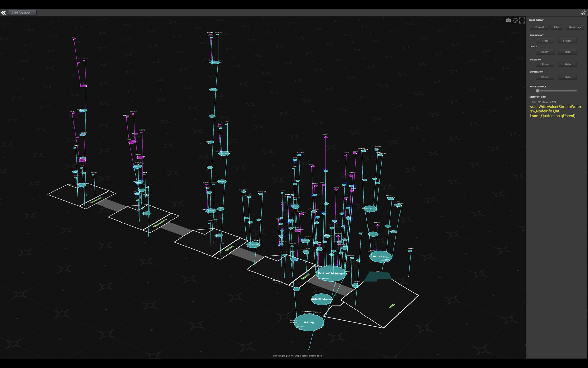This screenshot has height=368, width=588.
Task: Take a screenshot with camera icon
Action: pyautogui.click(x=508, y=20)
